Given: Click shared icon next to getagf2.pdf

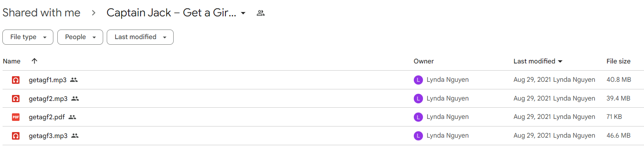Looking at the screenshot, I should point(72,117).
